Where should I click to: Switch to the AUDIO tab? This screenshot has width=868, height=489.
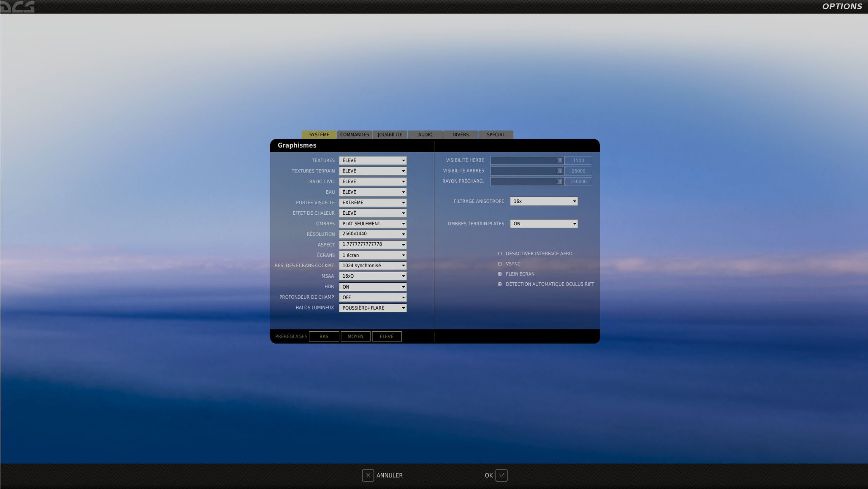click(x=425, y=134)
